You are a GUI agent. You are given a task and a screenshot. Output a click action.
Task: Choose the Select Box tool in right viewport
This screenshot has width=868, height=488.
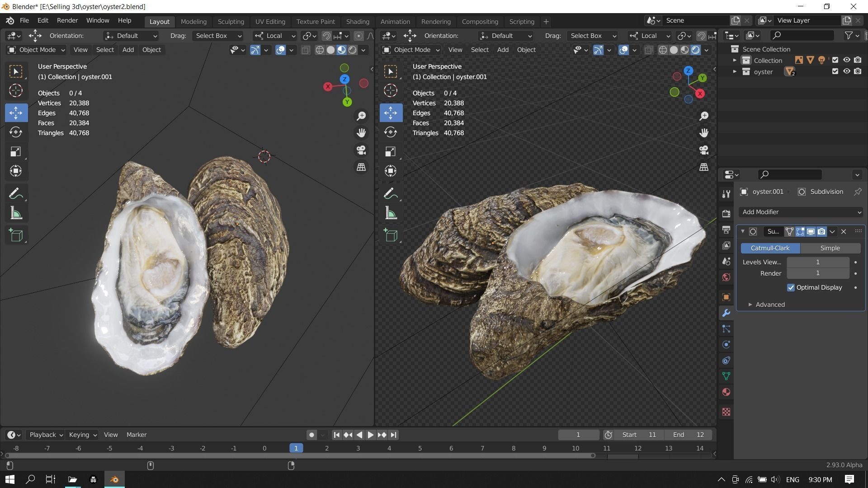391,71
